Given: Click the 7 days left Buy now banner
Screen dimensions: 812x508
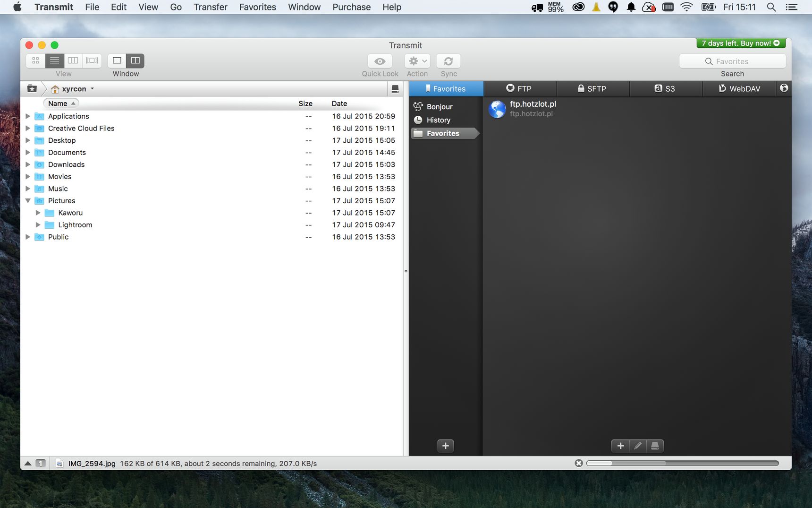Looking at the screenshot, I should (x=741, y=43).
